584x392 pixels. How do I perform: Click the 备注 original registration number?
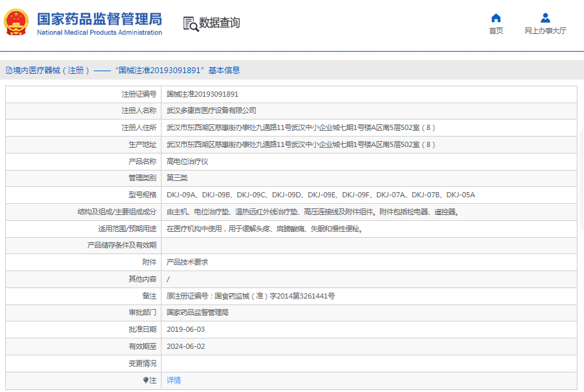point(250,296)
